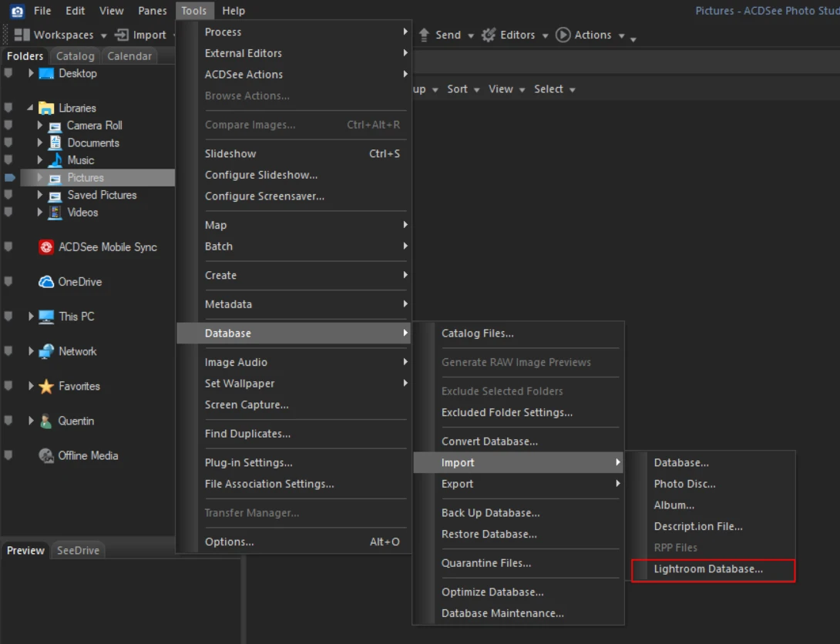The height and width of the screenshot is (644, 840).
Task: Open the Workspaces dropdown arrow
Action: (104, 36)
